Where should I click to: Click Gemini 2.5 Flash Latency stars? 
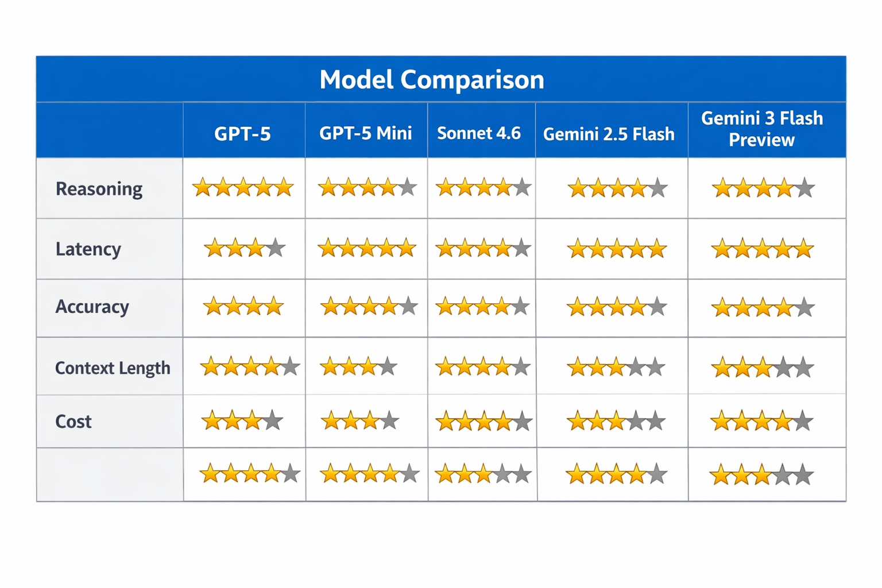click(x=617, y=249)
